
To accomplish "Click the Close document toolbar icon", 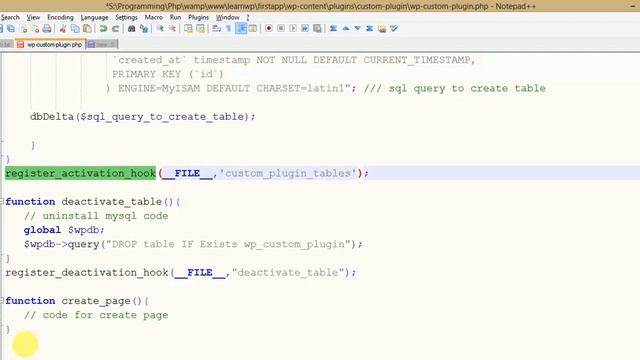I will [x=24, y=29].
